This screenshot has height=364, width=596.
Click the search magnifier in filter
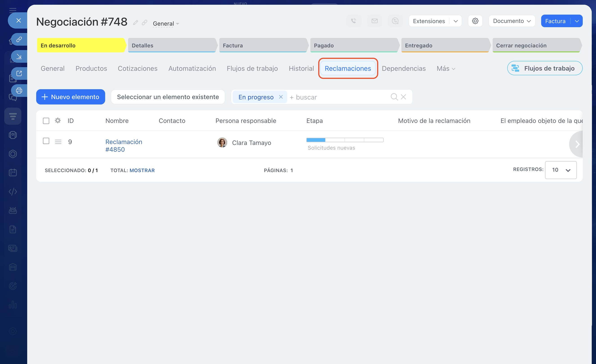click(394, 97)
